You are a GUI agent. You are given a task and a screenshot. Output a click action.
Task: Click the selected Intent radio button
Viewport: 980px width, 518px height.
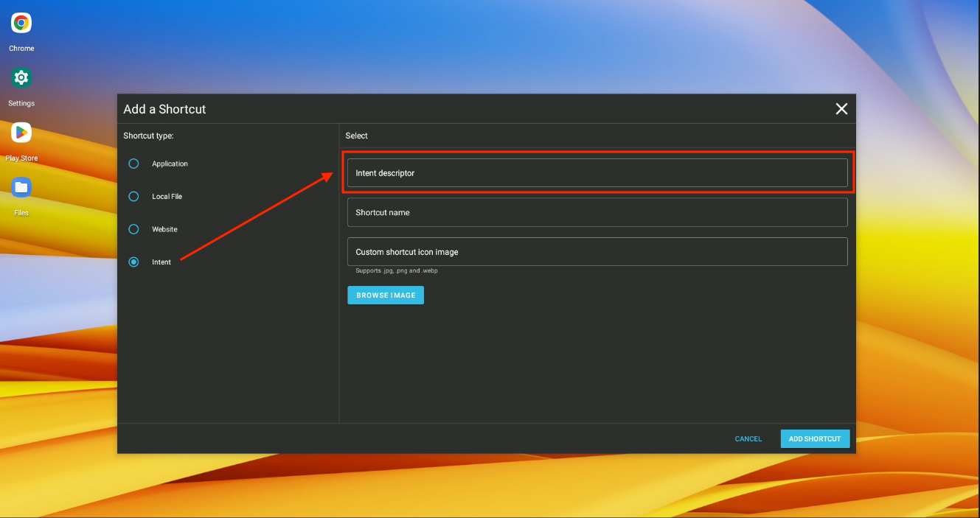133,262
